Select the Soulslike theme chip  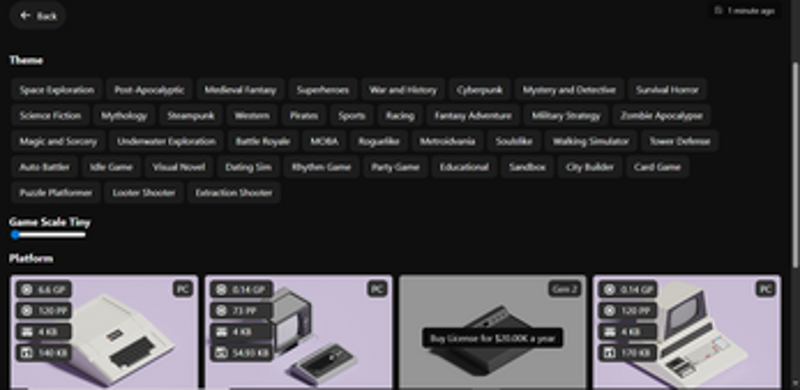[514, 141]
